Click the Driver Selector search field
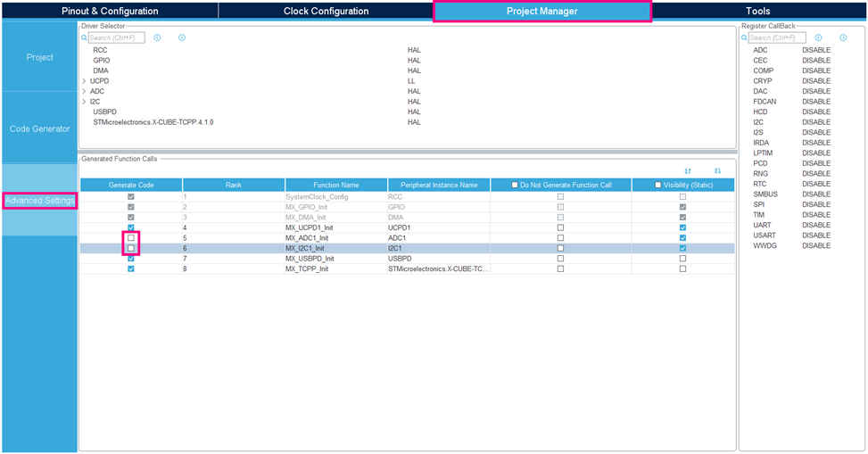The width and height of the screenshot is (868, 454). point(116,37)
